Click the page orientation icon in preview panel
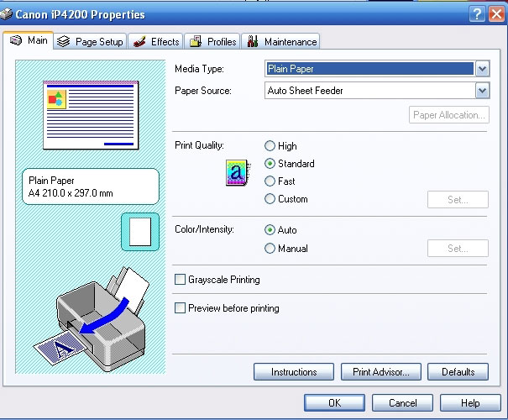Viewport: 508px width, 420px height. (x=140, y=232)
